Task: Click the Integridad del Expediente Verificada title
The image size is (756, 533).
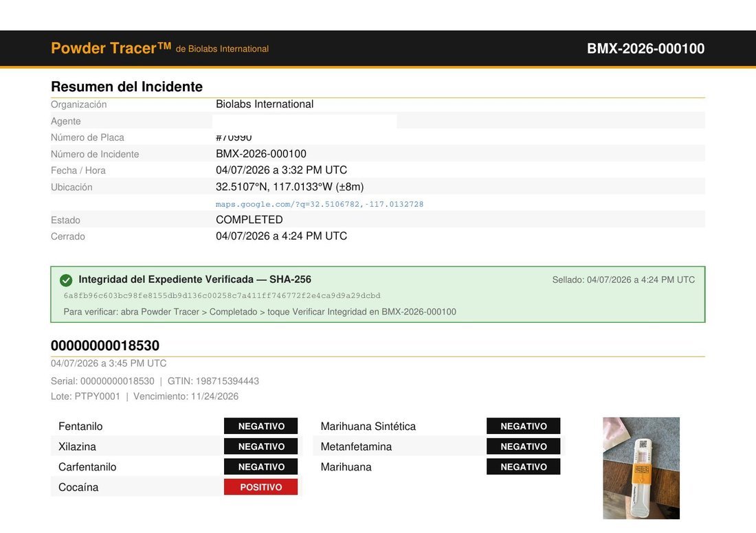Action: click(194, 280)
